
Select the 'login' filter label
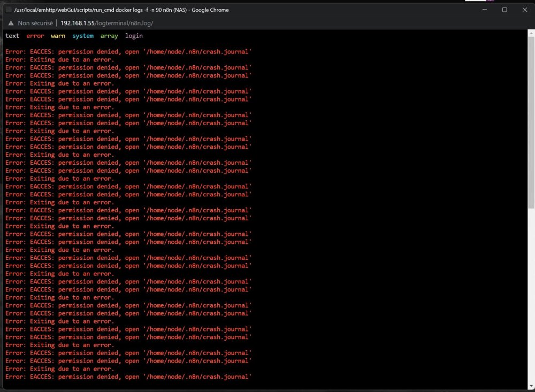(134, 36)
